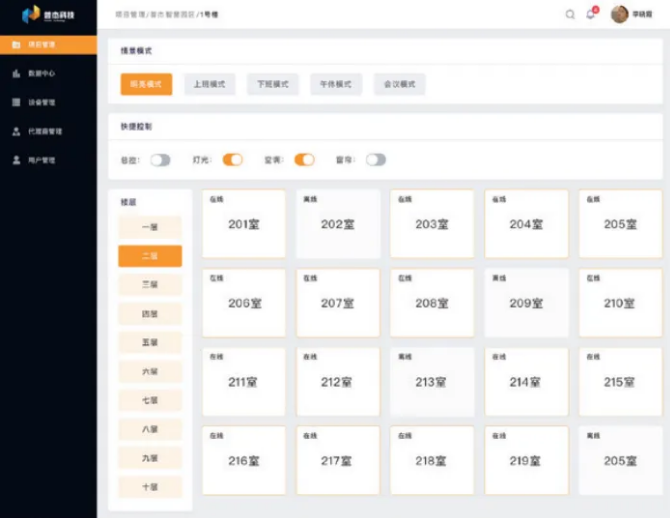
Task: Click the first breadcrumb 项目管理
Action: (130, 15)
